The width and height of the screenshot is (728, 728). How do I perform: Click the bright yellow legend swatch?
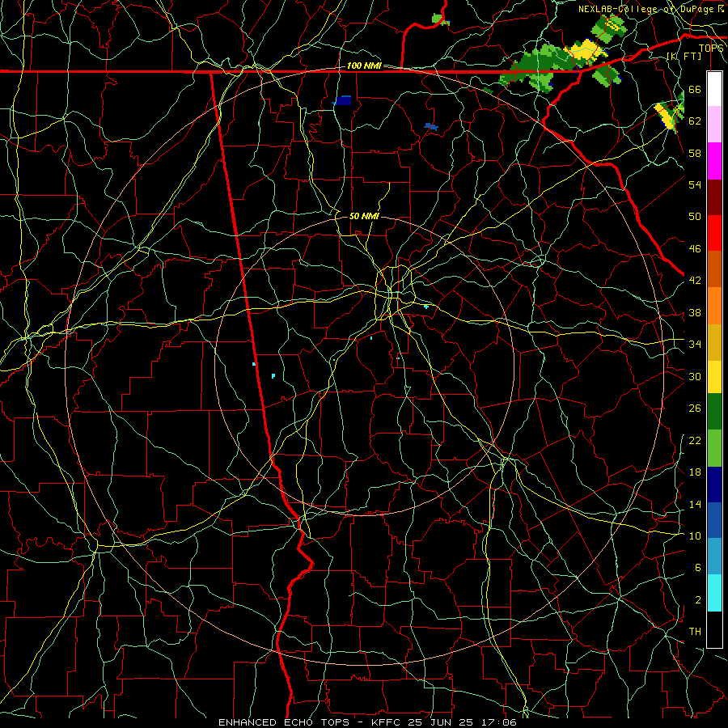[714, 376]
